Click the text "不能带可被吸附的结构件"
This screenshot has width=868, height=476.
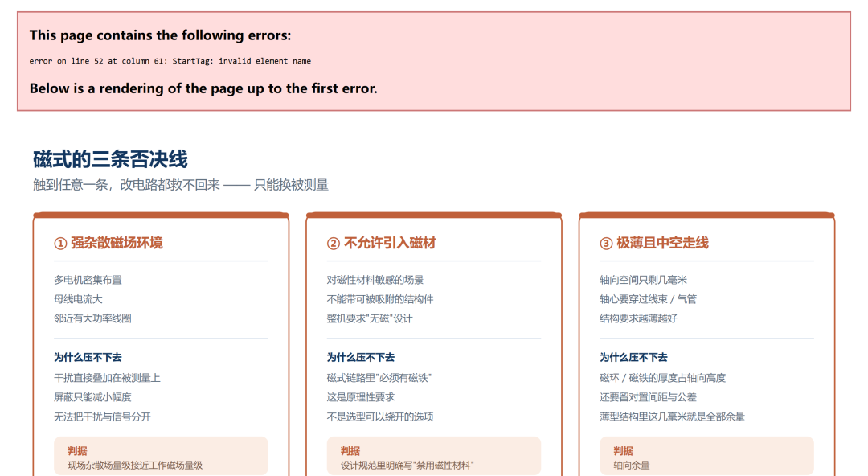pos(379,299)
